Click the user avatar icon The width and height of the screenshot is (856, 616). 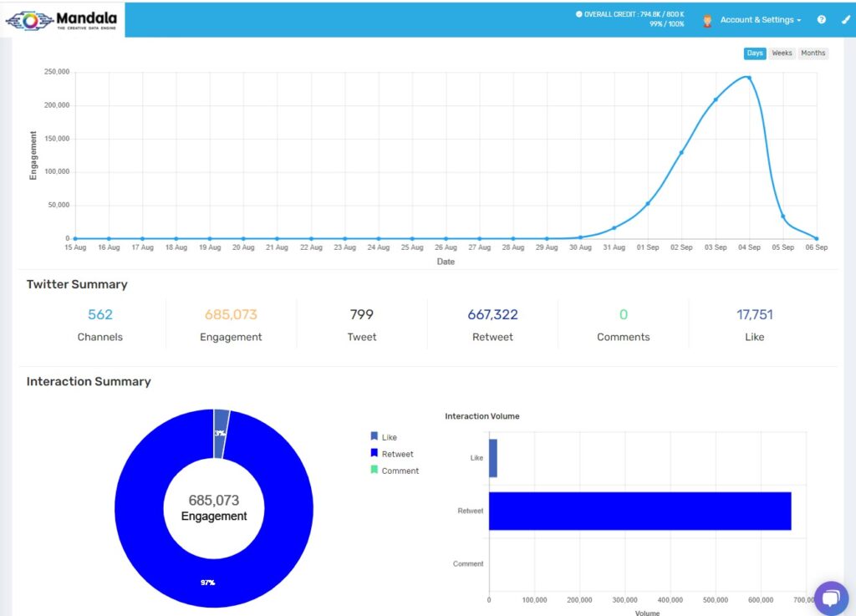tap(707, 20)
